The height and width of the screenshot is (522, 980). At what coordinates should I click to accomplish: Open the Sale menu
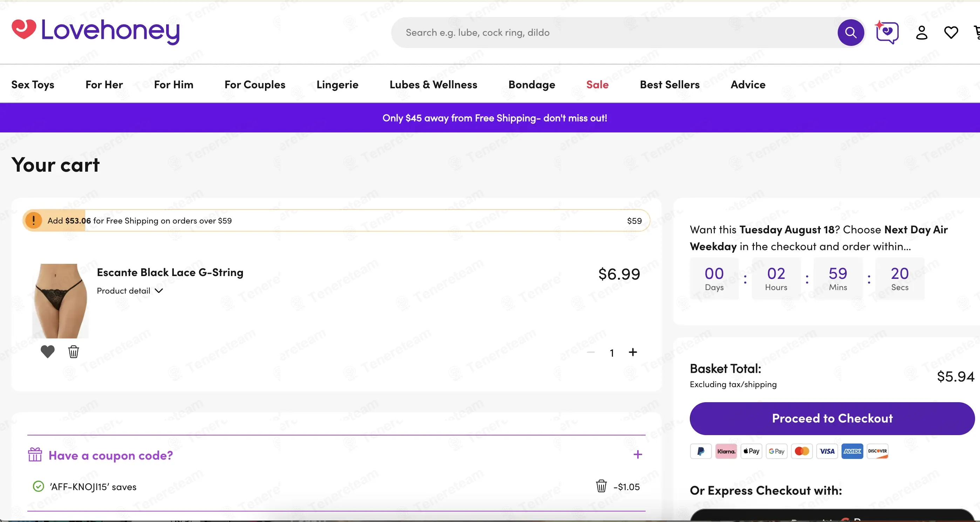[597, 84]
